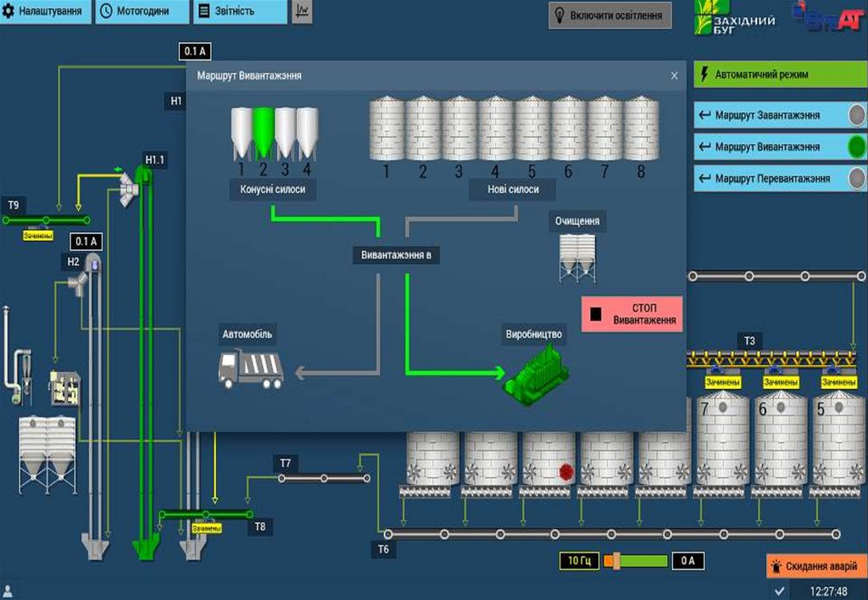The image size is (868, 600).
Task: Select cone silo number 1
Action: point(242,134)
